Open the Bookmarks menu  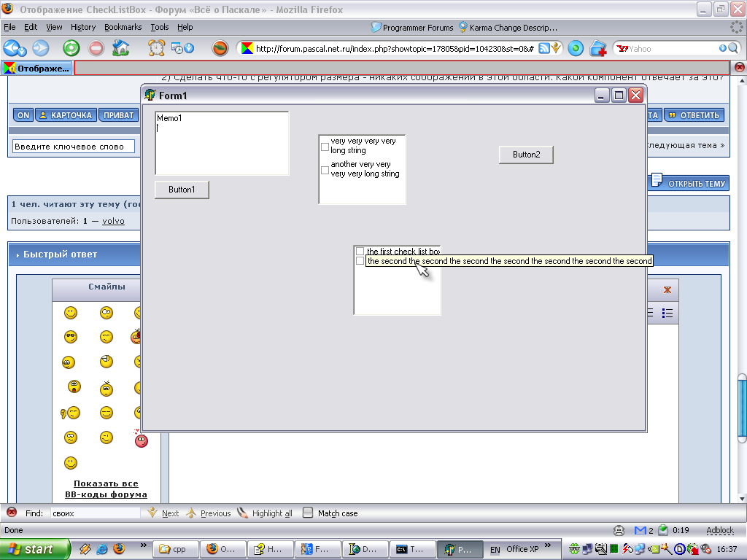coord(123,27)
